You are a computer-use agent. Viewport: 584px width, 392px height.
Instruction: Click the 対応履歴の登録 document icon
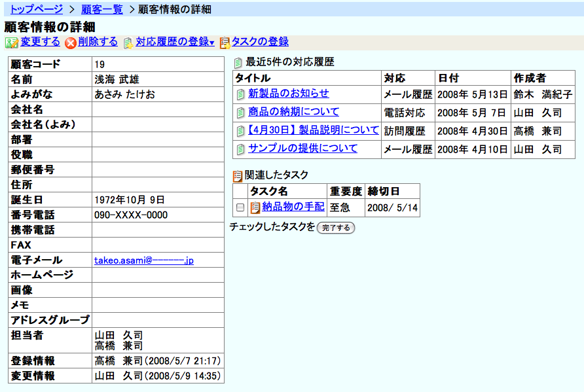(x=128, y=43)
